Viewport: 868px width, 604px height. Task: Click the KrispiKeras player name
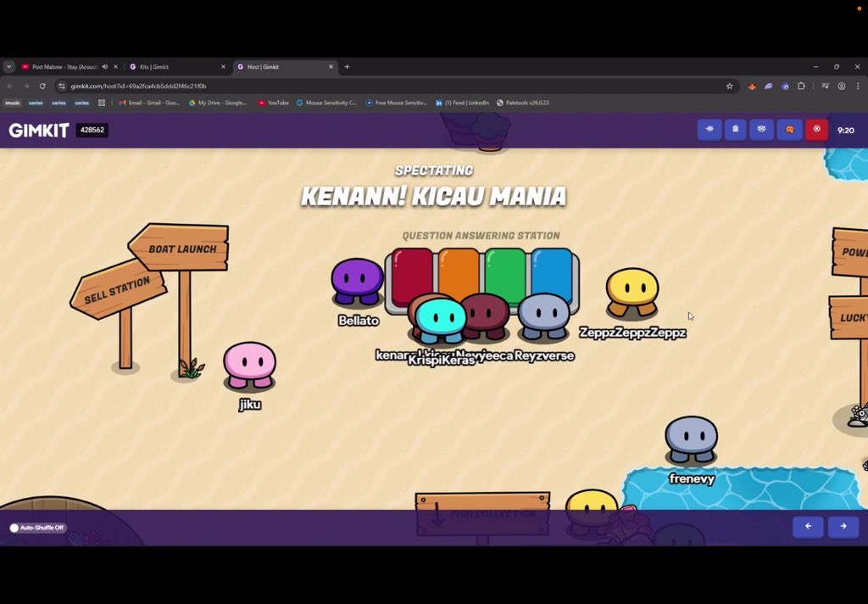click(x=441, y=361)
